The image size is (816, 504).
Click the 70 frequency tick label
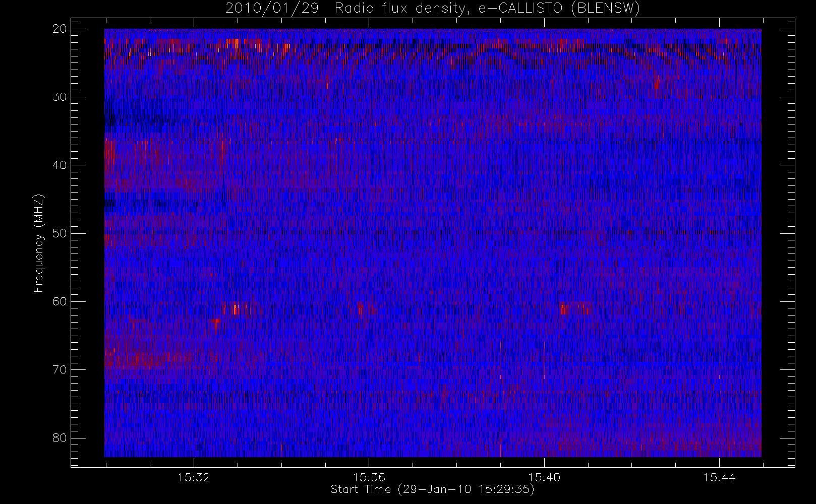[60, 369]
